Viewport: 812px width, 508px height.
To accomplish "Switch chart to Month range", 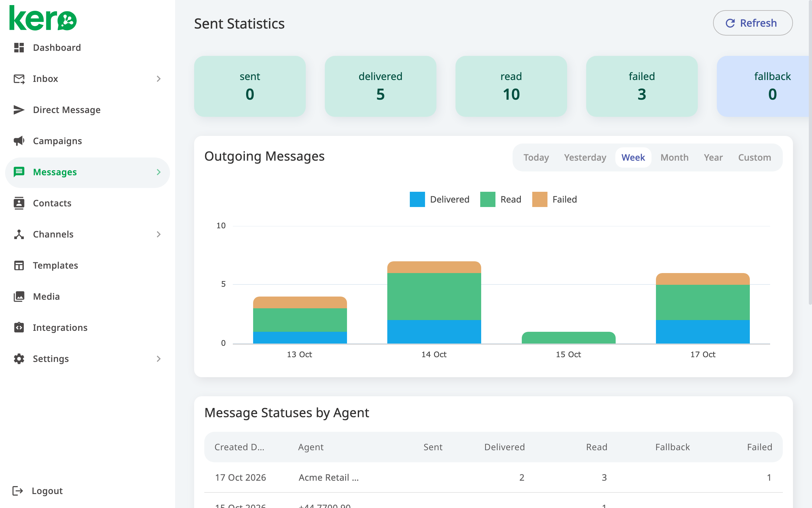I will [x=674, y=157].
